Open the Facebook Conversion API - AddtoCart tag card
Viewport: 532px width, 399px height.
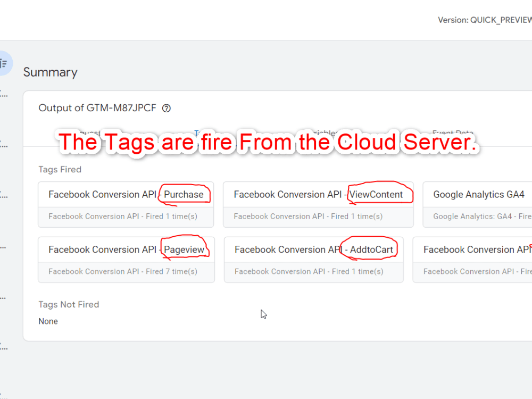[x=314, y=260]
